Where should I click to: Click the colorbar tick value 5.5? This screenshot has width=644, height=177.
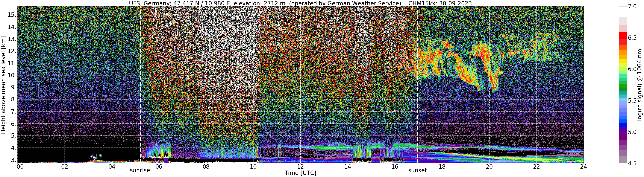(x=632, y=101)
